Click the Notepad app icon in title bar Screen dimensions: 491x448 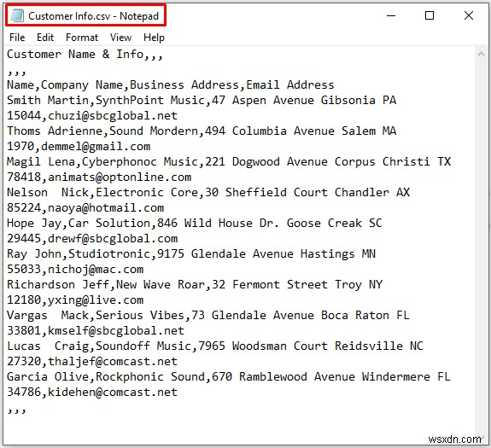(17, 15)
